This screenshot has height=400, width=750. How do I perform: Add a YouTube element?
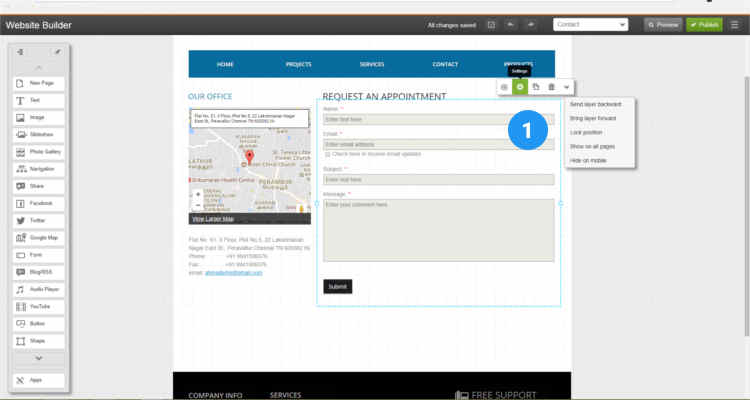point(39,307)
